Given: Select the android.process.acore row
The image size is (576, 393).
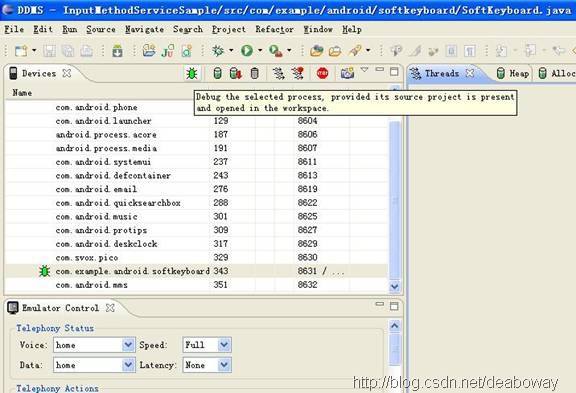Looking at the screenshot, I should point(197,134).
